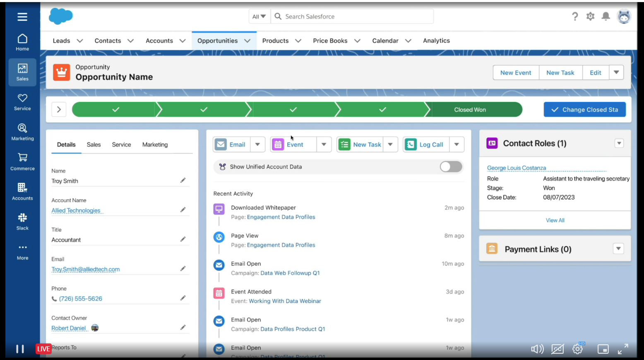
Task: Open the notifications bell
Action: tap(606, 16)
